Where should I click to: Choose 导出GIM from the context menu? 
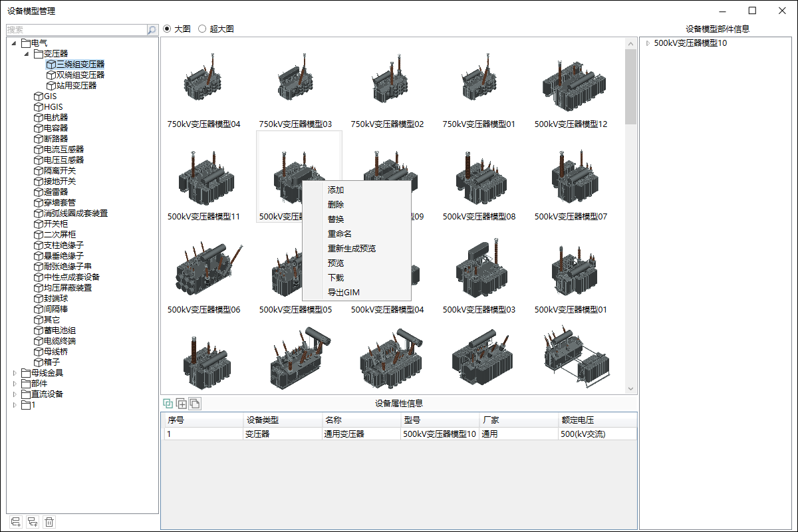[343, 293]
